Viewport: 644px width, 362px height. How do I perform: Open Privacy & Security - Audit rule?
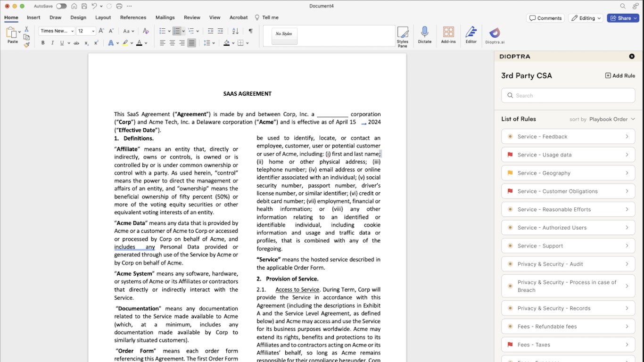point(568,264)
